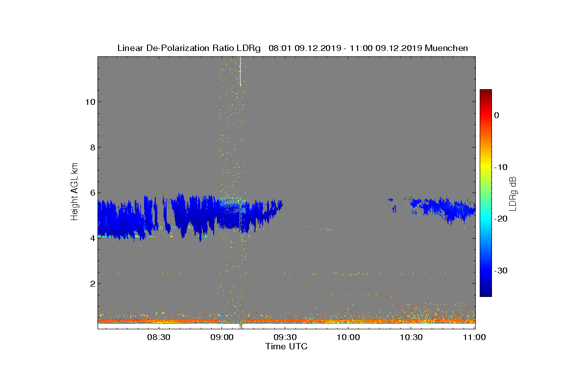The width and height of the screenshot is (588, 392).
Task: Click the '08:30' time tick label
Action: coord(159,337)
